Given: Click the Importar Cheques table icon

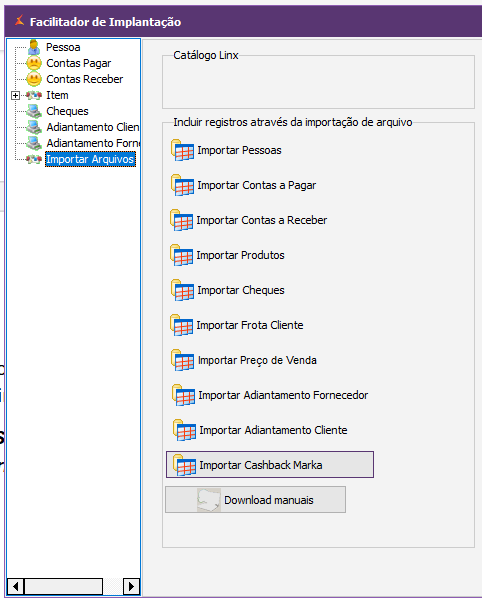Looking at the screenshot, I should tap(182, 290).
